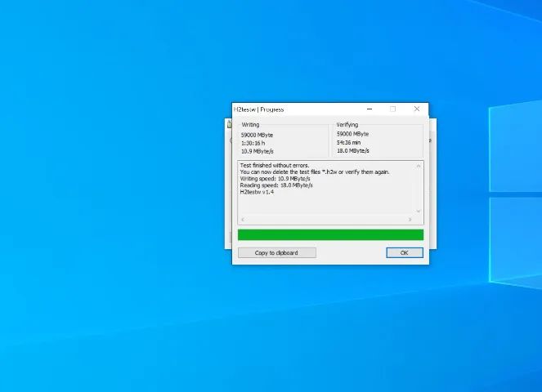Click the OK button
The image size is (542, 392).
pyautogui.click(x=405, y=253)
